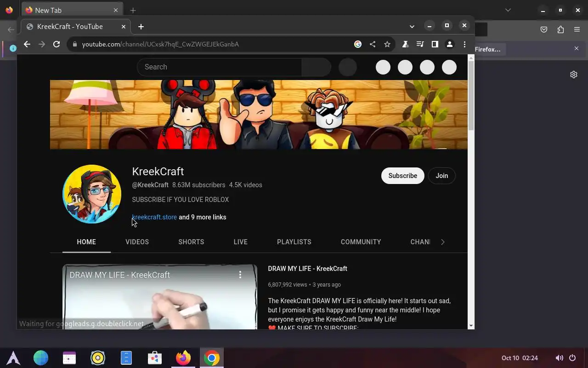The height and width of the screenshot is (368, 588).
Task: Dismiss the Firefox notification bar
Action: click(x=577, y=48)
